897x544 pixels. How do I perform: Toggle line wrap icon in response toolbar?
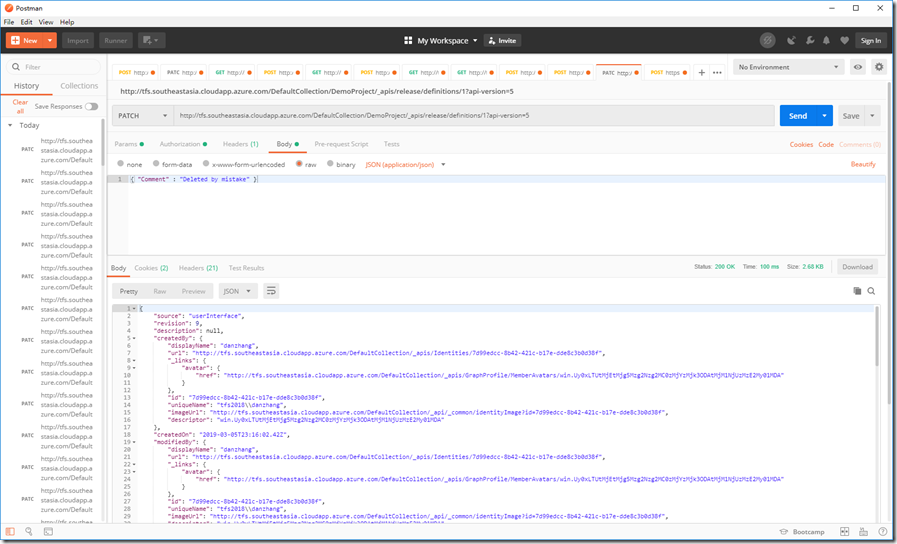pyautogui.click(x=271, y=291)
